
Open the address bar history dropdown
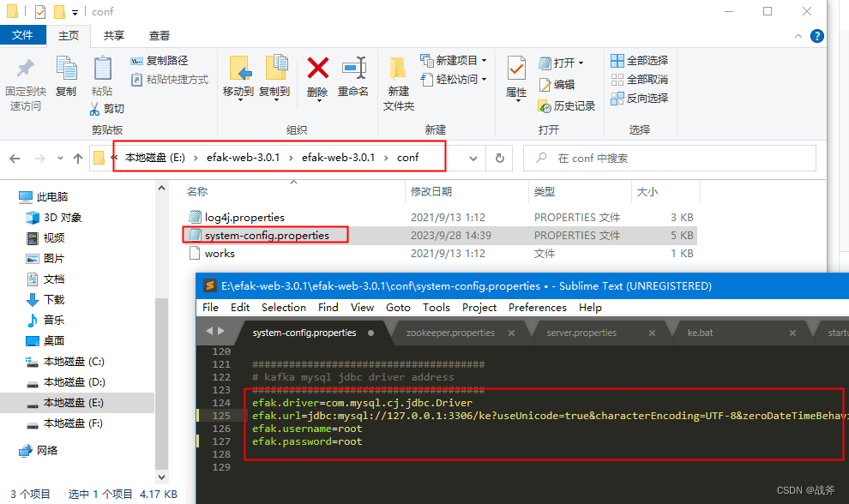(x=473, y=159)
